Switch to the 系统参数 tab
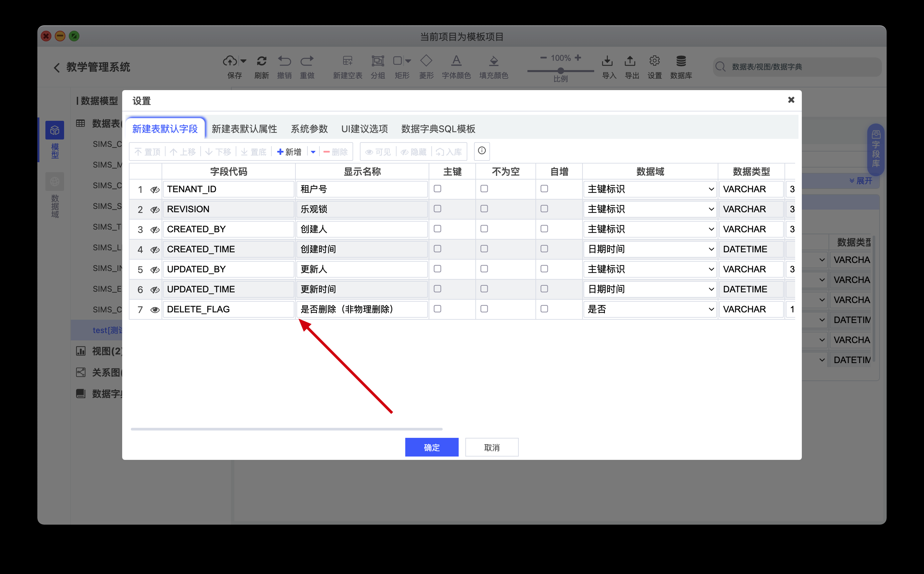The height and width of the screenshot is (574, 924). pyautogui.click(x=309, y=129)
